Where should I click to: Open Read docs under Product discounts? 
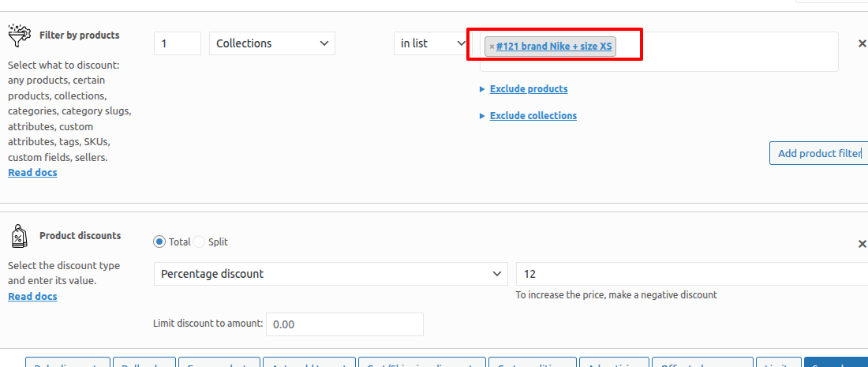pos(32,297)
